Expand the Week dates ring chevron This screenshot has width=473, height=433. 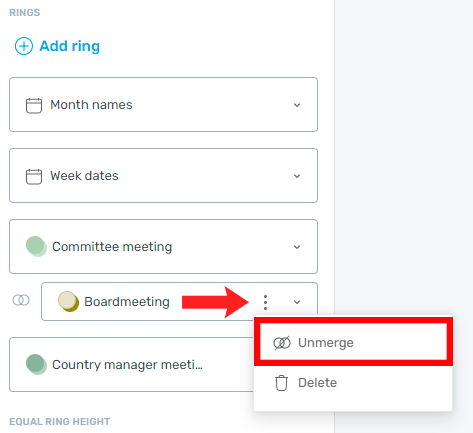297,176
